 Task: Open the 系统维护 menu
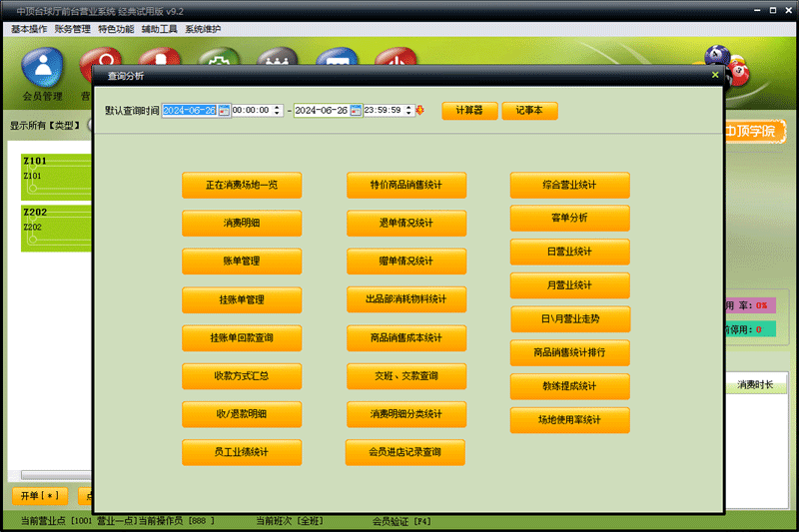(x=203, y=29)
